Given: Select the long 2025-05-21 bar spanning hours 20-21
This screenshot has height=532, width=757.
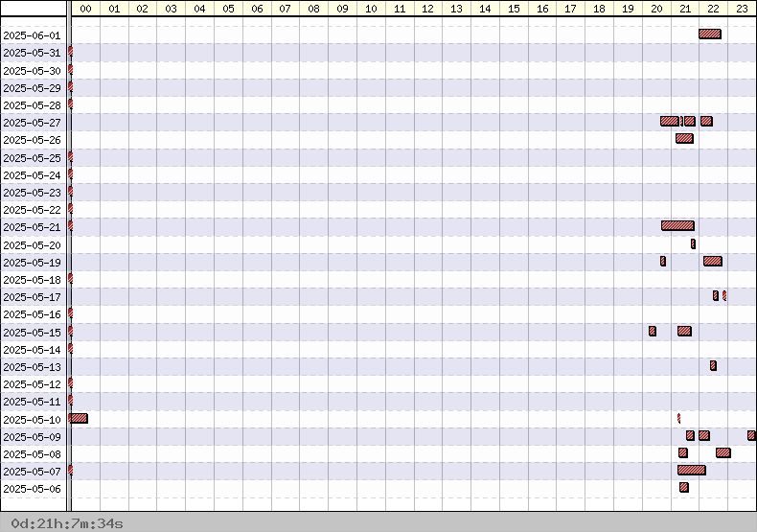Looking at the screenshot, I should [x=677, y=225].
